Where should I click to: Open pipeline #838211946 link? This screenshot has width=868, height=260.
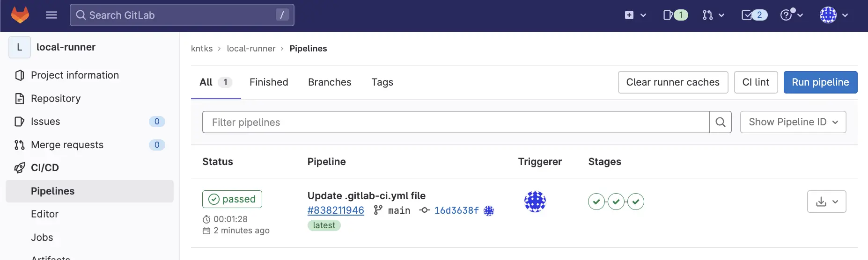point(336,210)
